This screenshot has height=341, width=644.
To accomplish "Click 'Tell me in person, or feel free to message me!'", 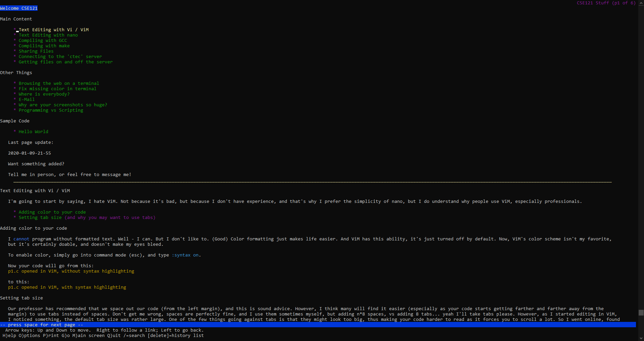I will [70, 175].
